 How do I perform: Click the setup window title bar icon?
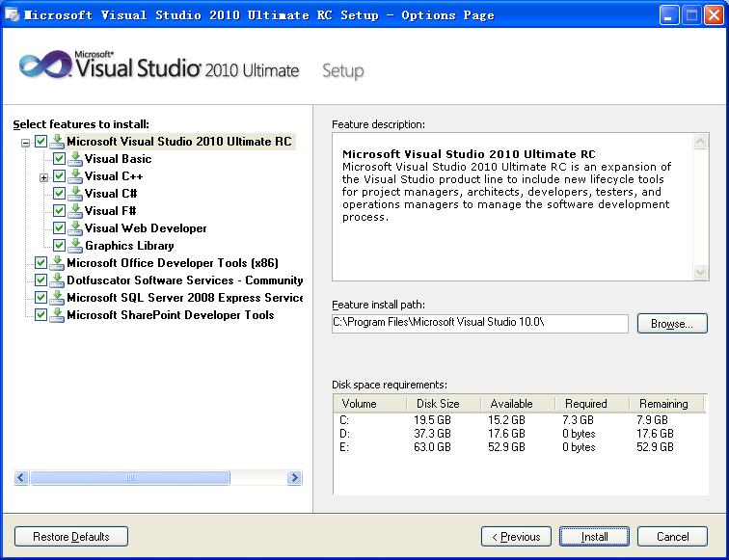13,14
